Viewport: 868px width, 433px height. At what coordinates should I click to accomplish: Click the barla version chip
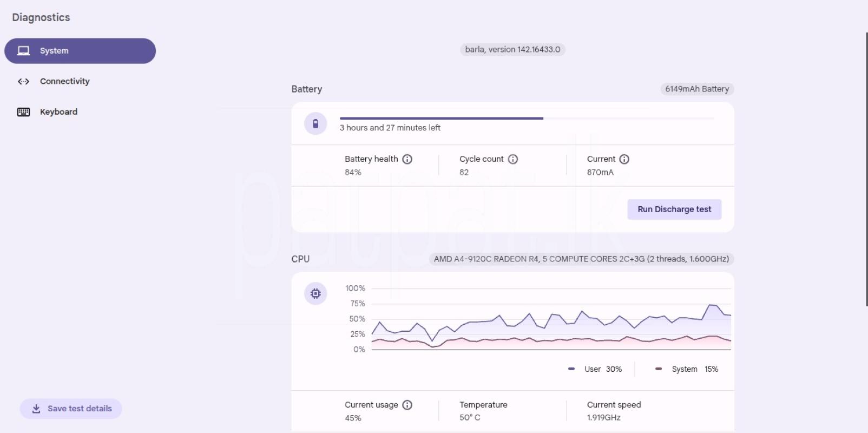pos(512,49)
